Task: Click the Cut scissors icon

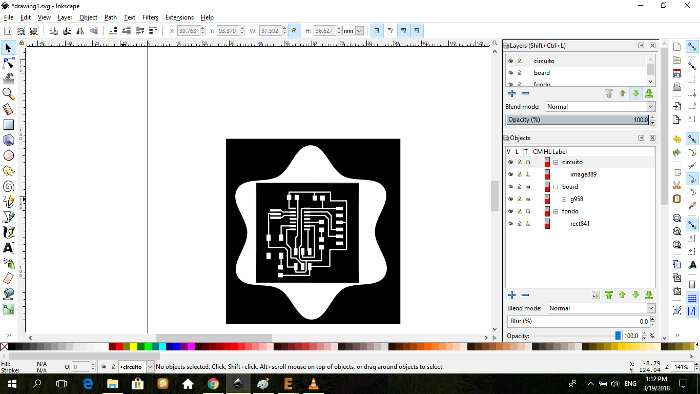Action: (677, 185)
